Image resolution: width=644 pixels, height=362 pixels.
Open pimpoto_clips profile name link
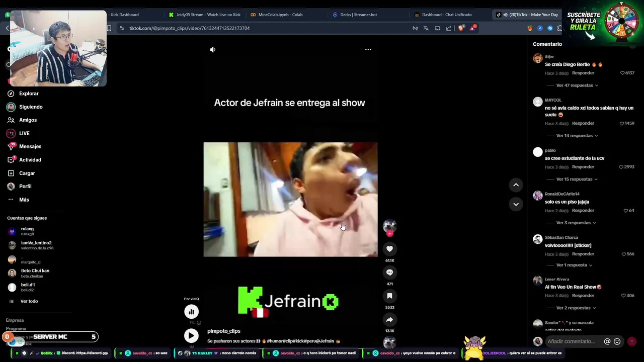point(224,331)
